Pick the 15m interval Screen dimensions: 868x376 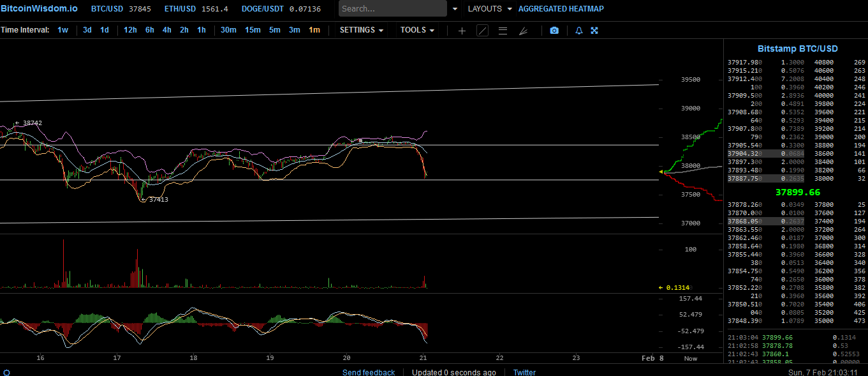click(253, 30)
